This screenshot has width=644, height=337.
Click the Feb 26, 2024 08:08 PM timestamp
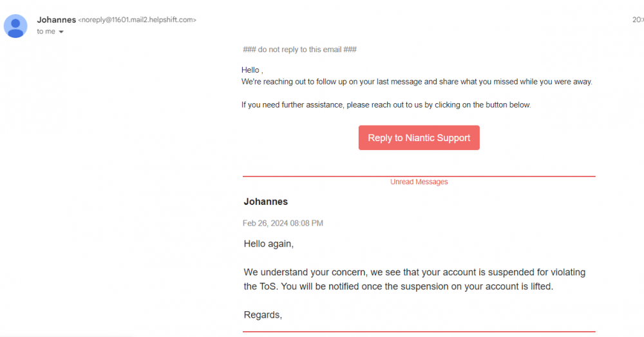point(283,223)
